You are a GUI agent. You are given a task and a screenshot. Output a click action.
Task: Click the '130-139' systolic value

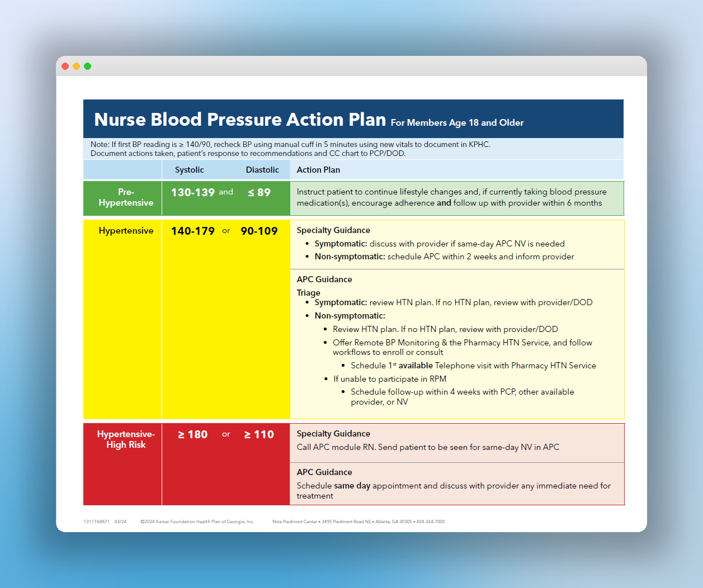(x=193, y=192)
